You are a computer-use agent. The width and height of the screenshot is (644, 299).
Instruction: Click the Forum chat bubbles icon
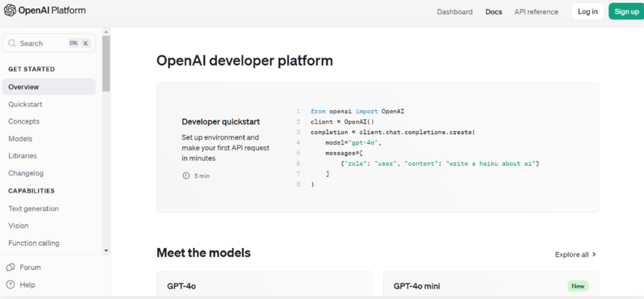click(x=11, y=267)
